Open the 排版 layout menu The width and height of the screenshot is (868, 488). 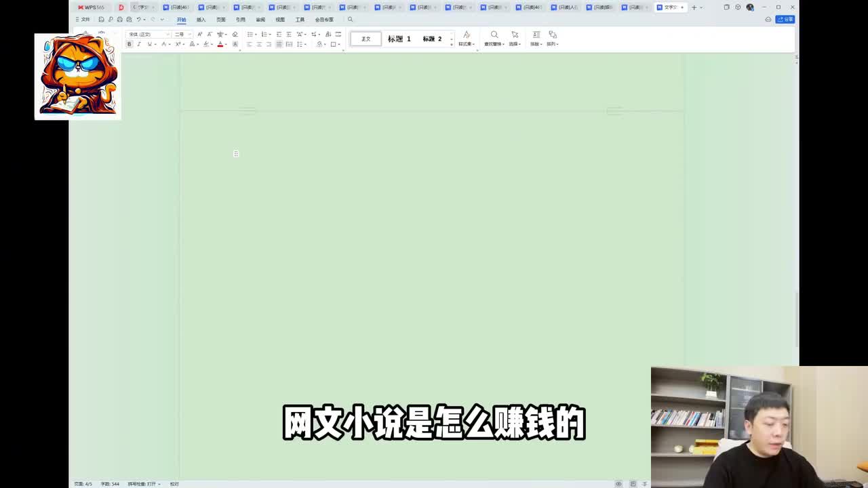(x=536, y=39)
